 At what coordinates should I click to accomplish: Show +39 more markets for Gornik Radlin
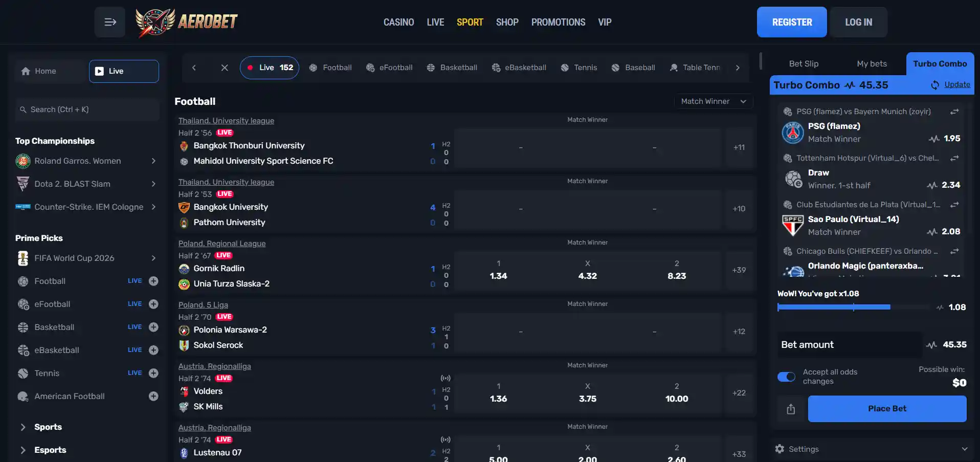click(x=739, y=270)
